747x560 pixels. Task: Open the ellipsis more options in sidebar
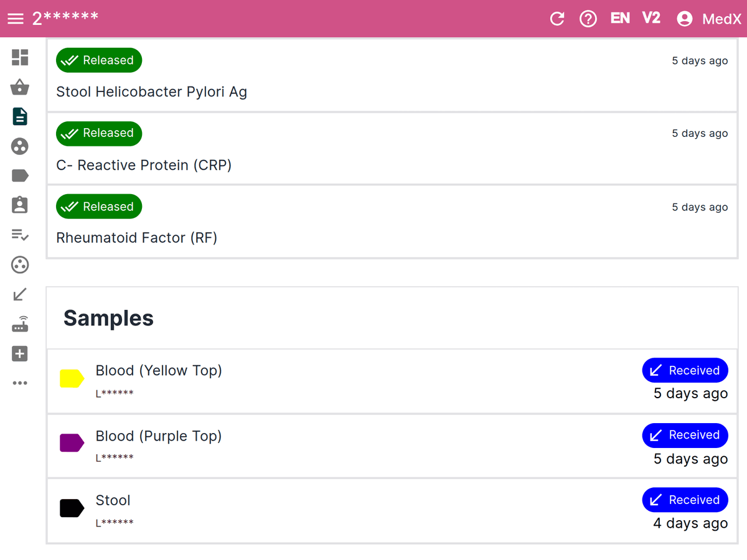[20, 382]
